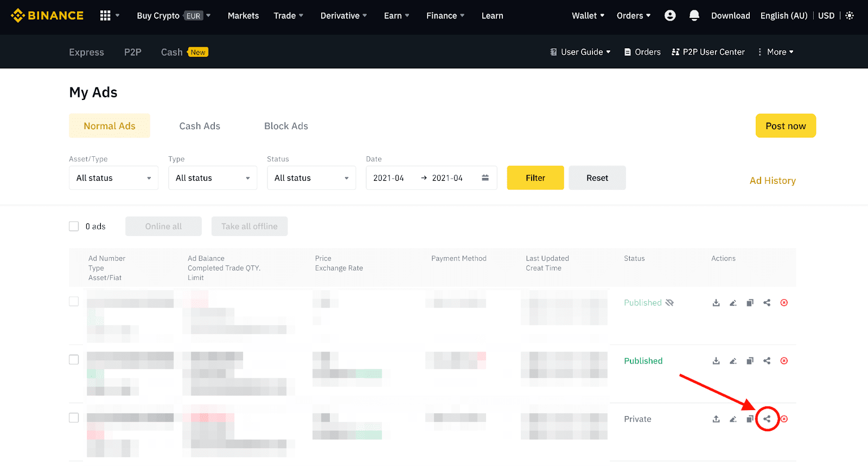The image size is (868, 466).
Task: Check the box for the bold green Published ad row
Action: coord(74,359)
